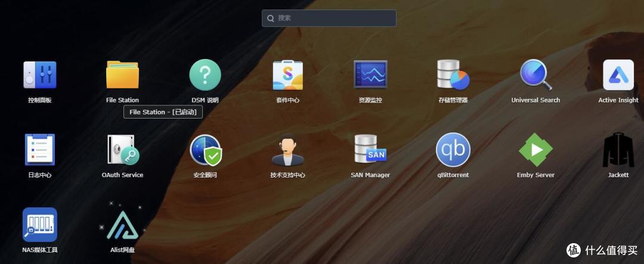Click the Jackett label text
The width and height of the screenshot is (644, 264).
[618, 175]
